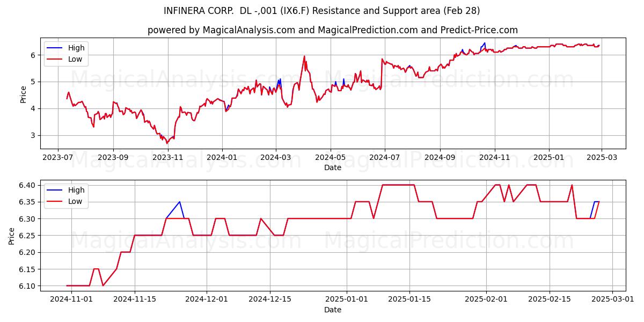Click the top chart price tick 5
Viewport: 644px width, 322px height.
pyautogui.click(x=33, y=82)
